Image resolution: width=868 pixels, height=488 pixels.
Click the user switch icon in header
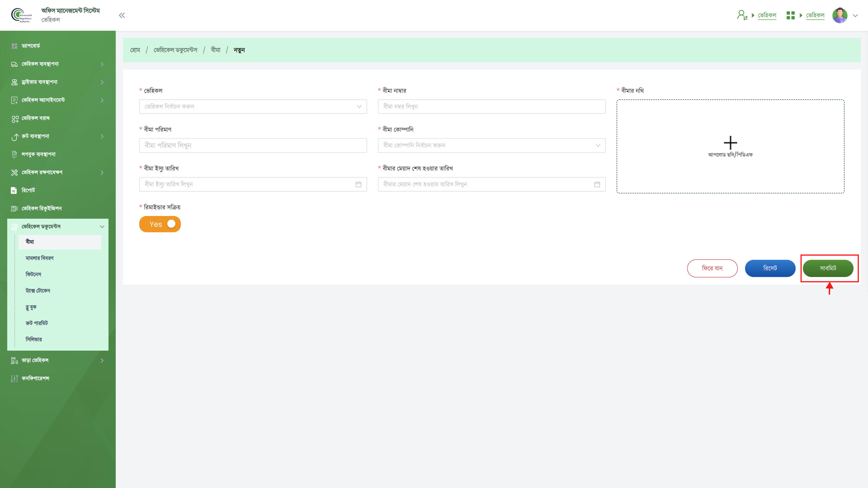tap(742, 15)
